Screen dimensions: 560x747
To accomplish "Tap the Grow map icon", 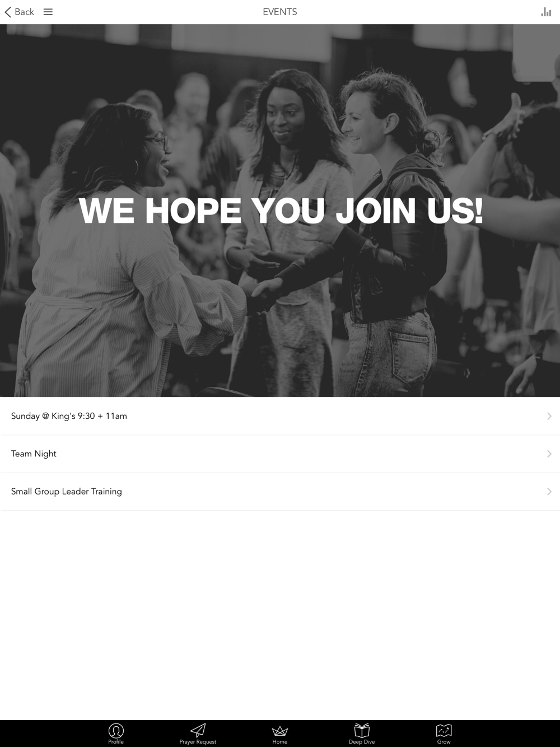I will pos(444,730).
